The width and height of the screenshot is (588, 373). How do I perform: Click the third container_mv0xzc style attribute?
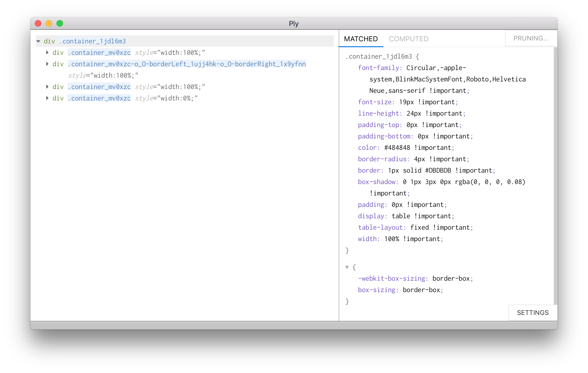[x=170, y=87]
